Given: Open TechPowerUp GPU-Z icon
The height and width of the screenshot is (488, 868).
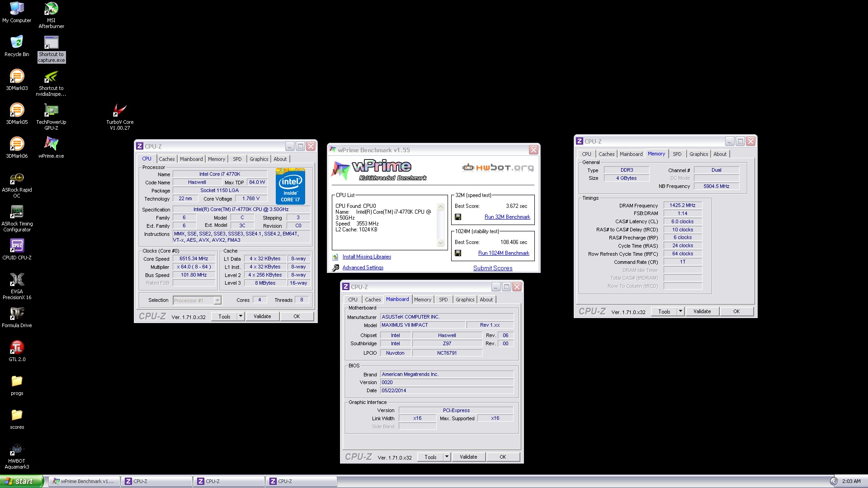Looking at the screenshot, I should point(51,117).
